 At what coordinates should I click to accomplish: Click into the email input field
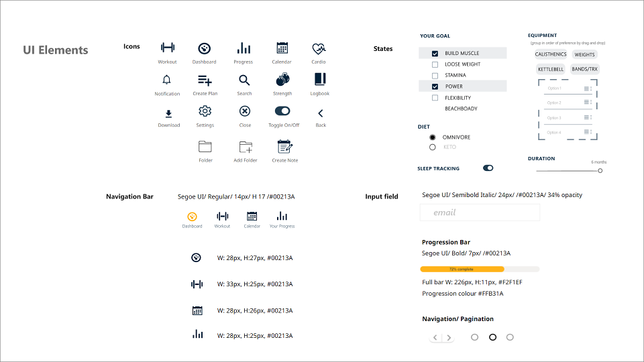480,213
